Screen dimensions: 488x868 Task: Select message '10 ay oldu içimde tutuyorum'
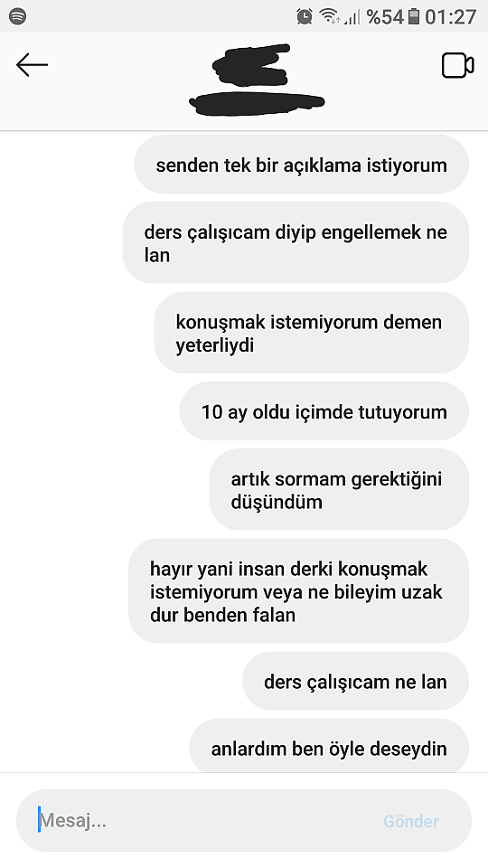[324, 411]
